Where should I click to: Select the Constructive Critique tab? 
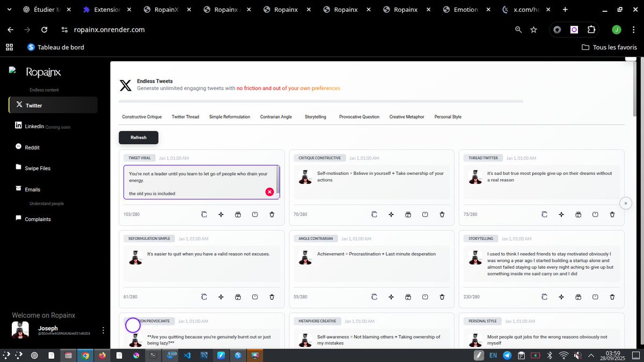(142, 116)
